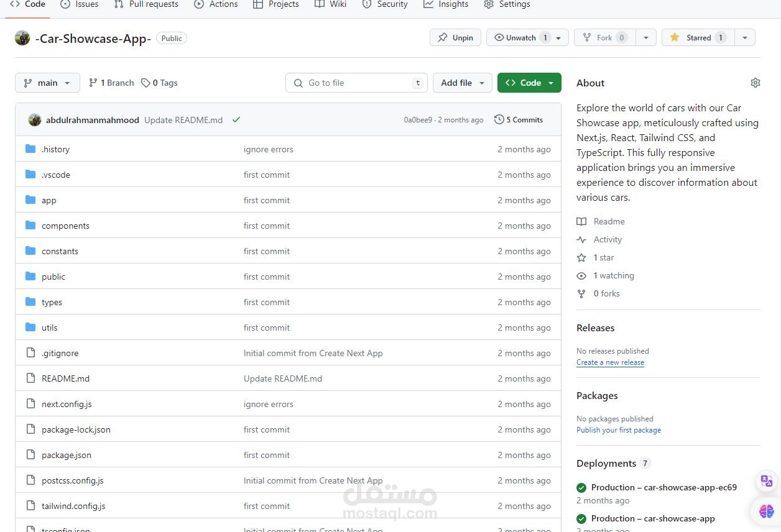This screenshot has height=532, width=781.
Task: View the 0 Tags link
Action: point(159,83)
